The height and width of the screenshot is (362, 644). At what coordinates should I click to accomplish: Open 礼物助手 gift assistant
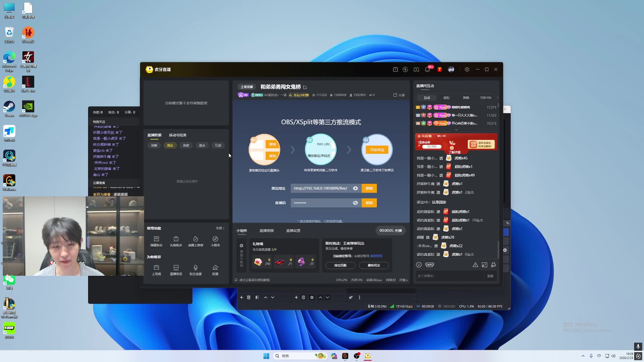pyautogui.click(x=176, y=241)
